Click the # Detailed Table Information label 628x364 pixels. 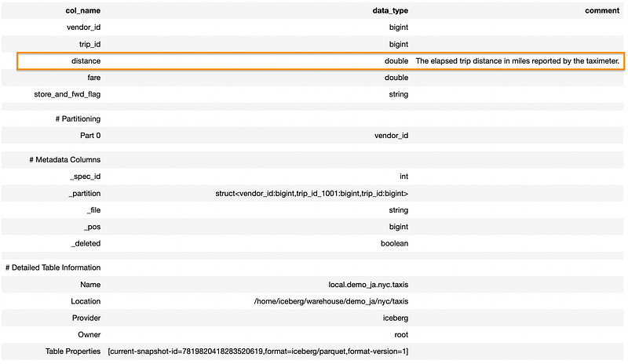pyautogui.click(x=53, y=268)
